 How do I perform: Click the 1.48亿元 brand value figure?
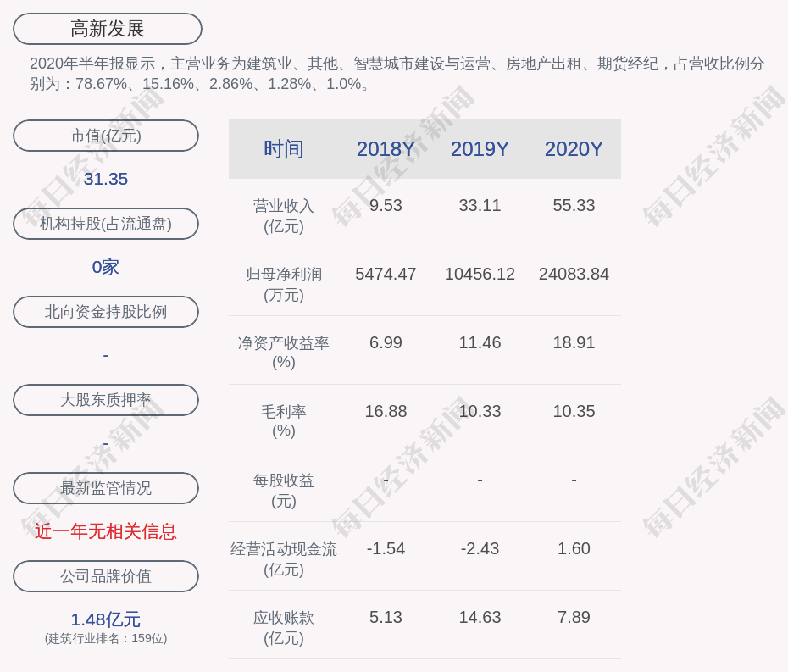point(106,619)
